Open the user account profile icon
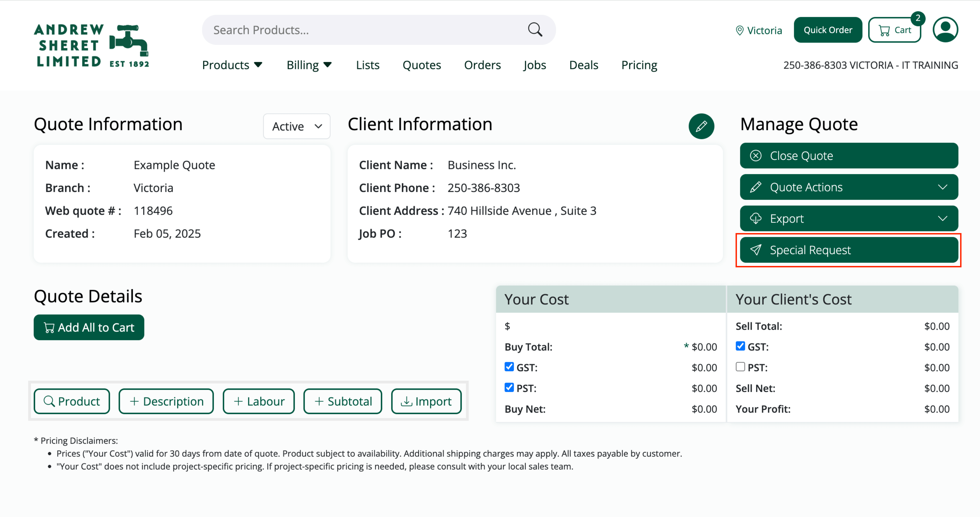Image resolution: width=980 pixels, height=517 pixels. pyautogui.click(x=945, y=30)
